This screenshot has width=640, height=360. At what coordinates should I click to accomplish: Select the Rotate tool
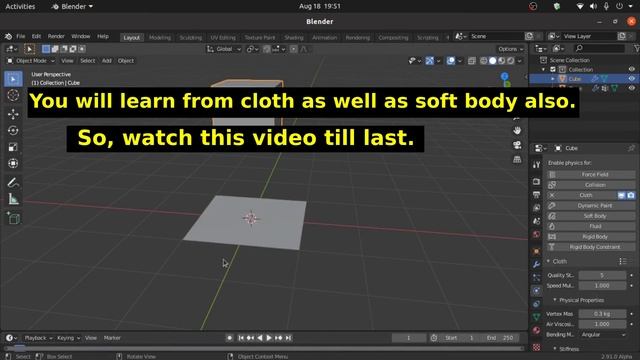point(13,131)
